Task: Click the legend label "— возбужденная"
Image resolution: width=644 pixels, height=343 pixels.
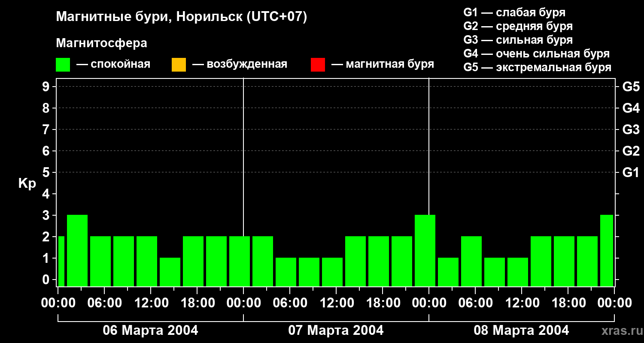Action: point(240,64)
